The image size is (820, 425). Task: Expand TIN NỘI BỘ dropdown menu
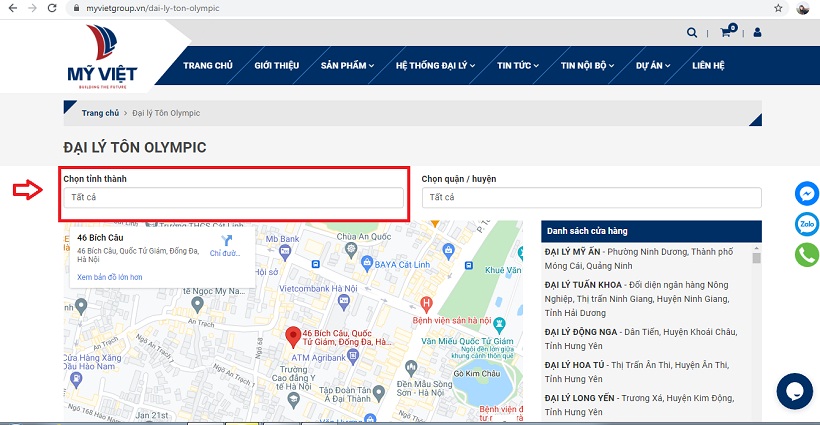click(587, 65)
